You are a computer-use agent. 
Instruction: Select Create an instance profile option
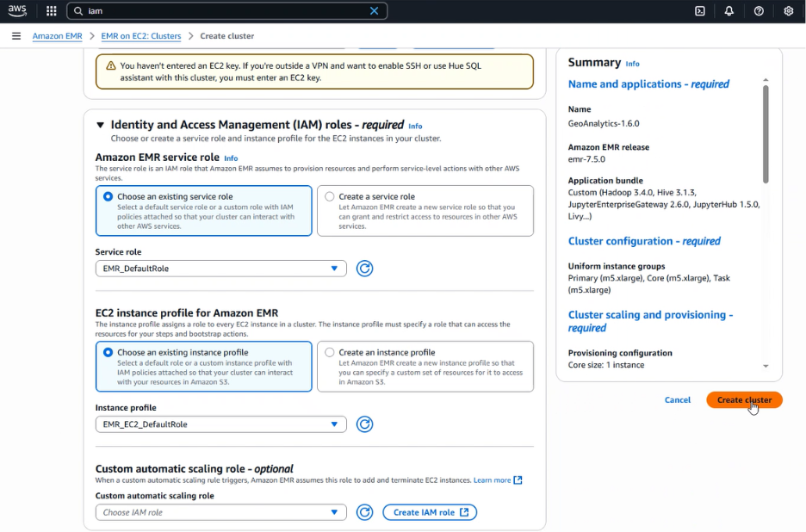click(x=425, y=367)
